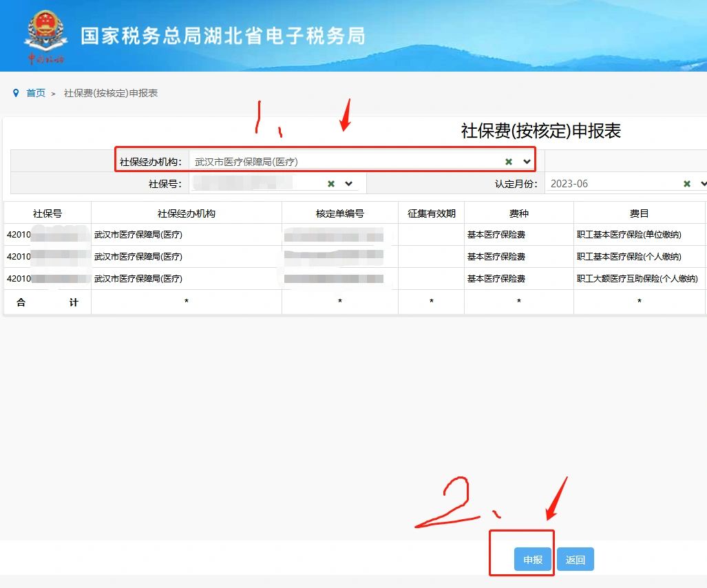The width and height of the screenshot is (707, 588).
Task: Click the tax bureau emblem logo
Action: click(x=46, y=36)
